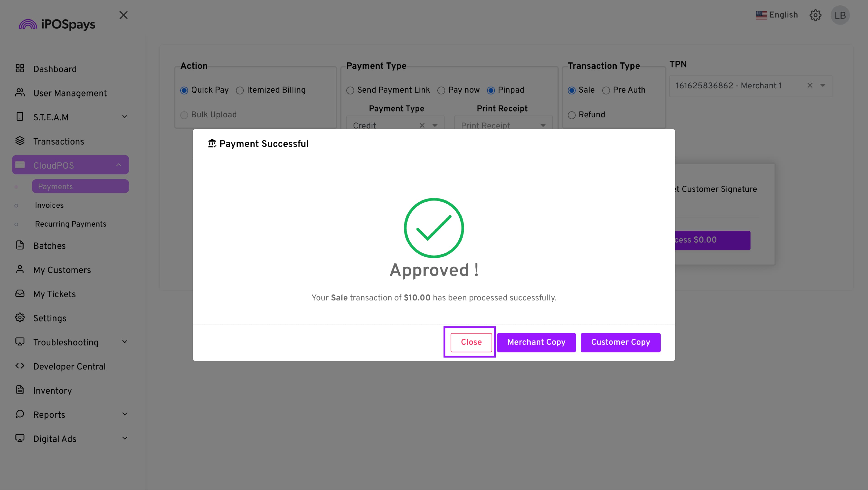Screen dimensions: 868x490
Task: Close sidebar with the X icon
Action: click(123, 15)
